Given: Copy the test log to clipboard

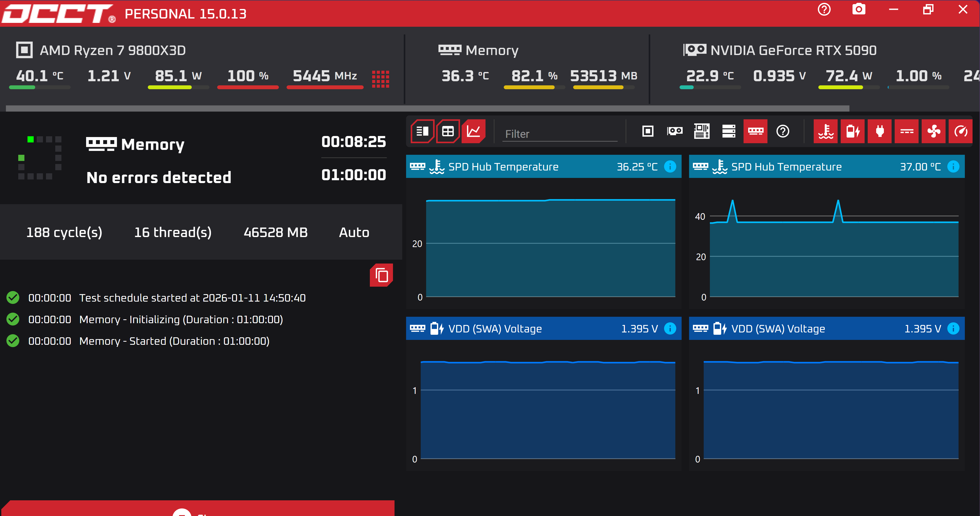Looking at the screenshot, I should click(x=381, y=275).
